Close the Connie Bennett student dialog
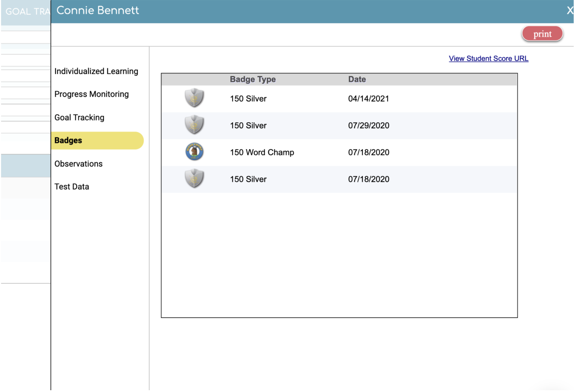Viewport: 574px width, 392px height. (x=569, y=10)
